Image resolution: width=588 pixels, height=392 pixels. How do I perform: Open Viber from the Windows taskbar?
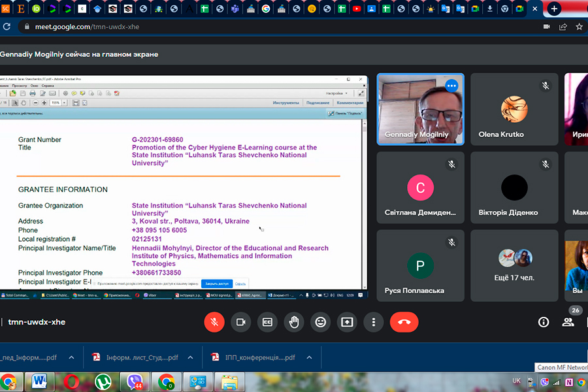pyautogui.click(x=135, y=382)
